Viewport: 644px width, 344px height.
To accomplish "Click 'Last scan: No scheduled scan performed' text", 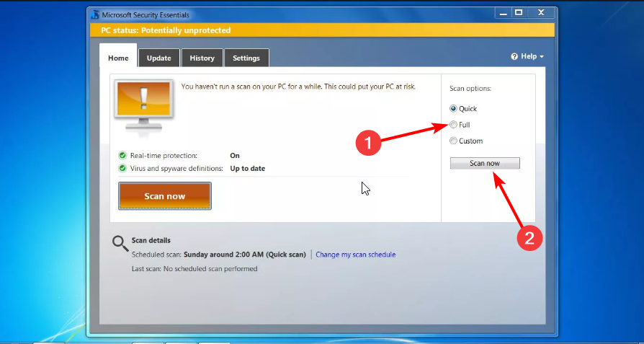I will [x=194, y=269].
